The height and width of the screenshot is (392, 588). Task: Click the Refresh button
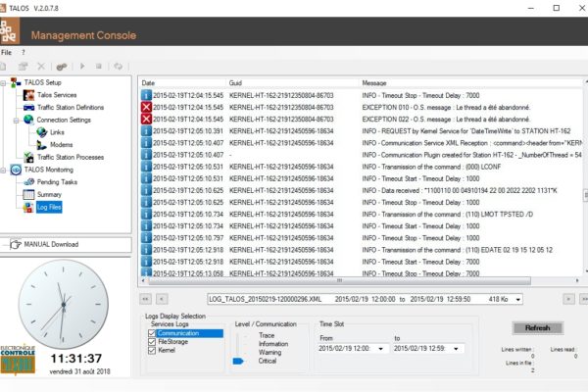pos(538,328)
